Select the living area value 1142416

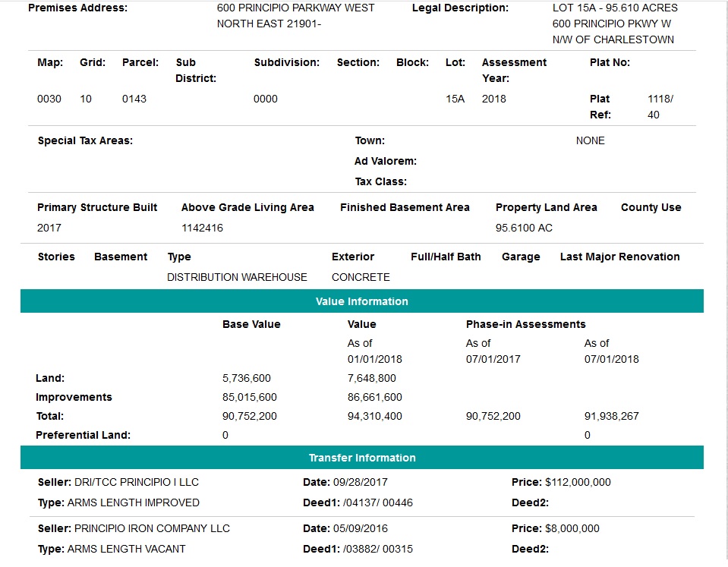202,228
